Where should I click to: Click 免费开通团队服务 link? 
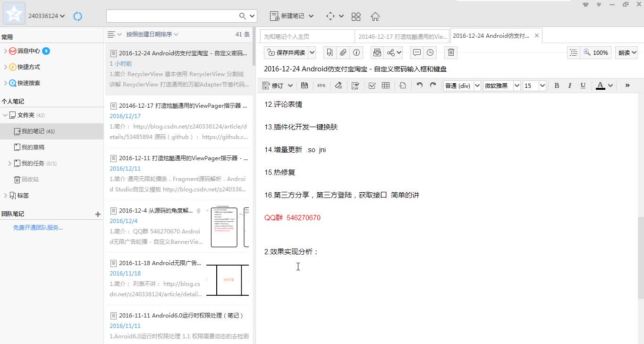pos(38,228)
